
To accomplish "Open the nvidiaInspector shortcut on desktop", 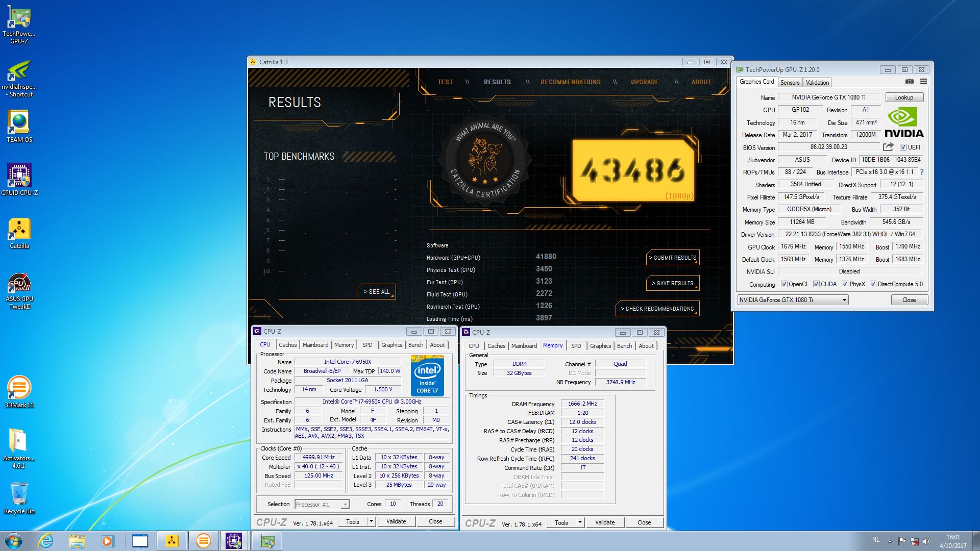I will (19, 78).
